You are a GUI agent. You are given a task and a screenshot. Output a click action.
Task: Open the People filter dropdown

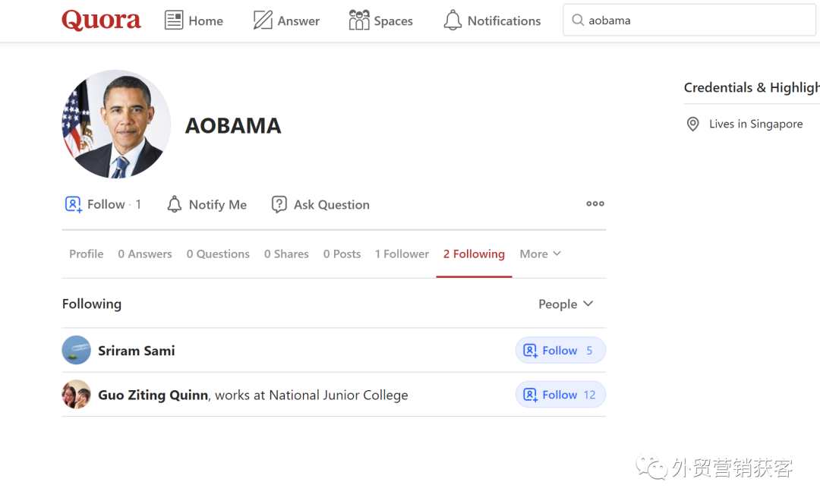[566, 304]
